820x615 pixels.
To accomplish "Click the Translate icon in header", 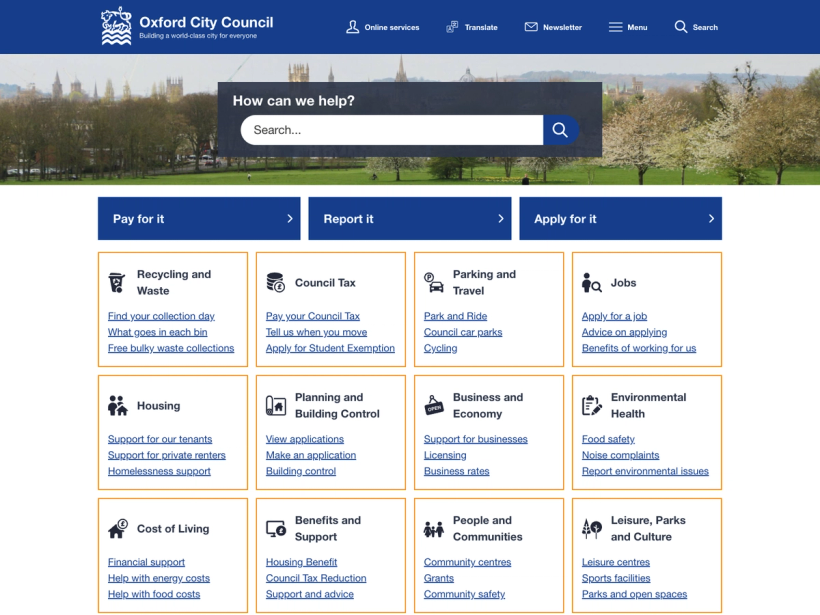I will (452, 27).
